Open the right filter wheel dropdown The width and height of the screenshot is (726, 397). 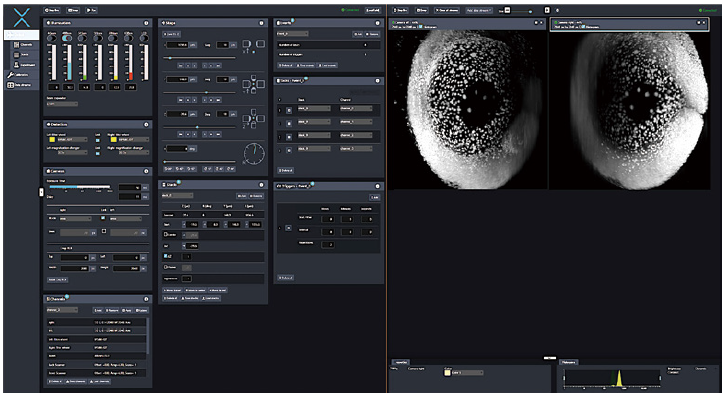[x=133, y=139]
